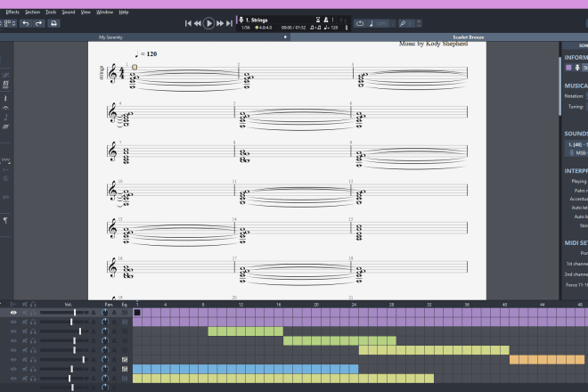
Task: Toggle the eye on the light-green track starting at bar 9
Action: click(x=13, y=331)
